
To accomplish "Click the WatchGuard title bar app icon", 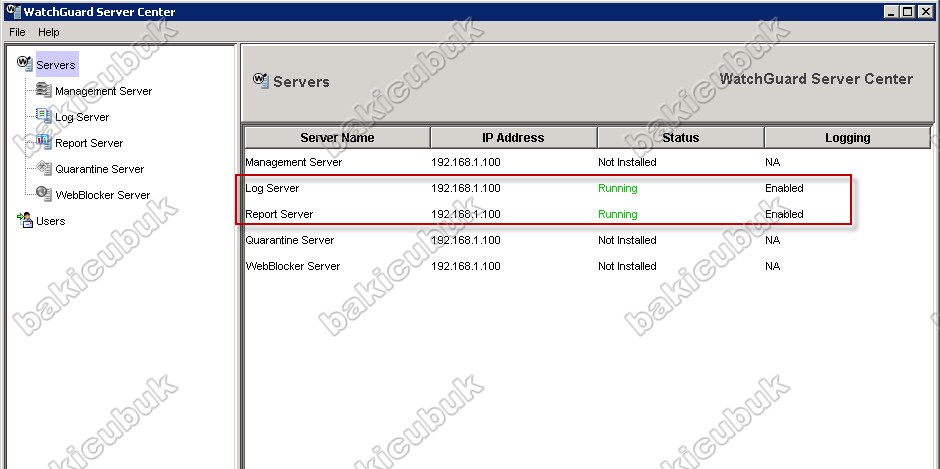I will pos(12,11).
